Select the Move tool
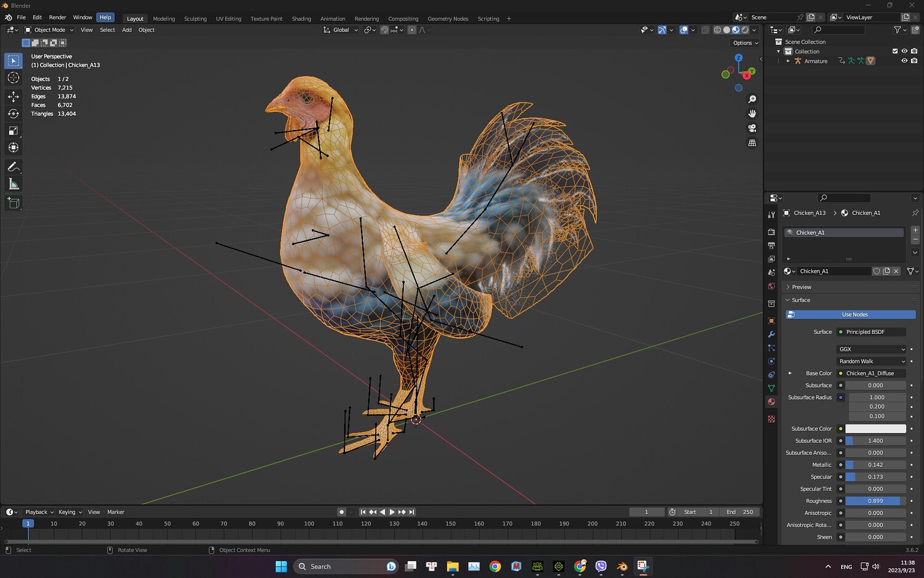 [x=14, y=96]
